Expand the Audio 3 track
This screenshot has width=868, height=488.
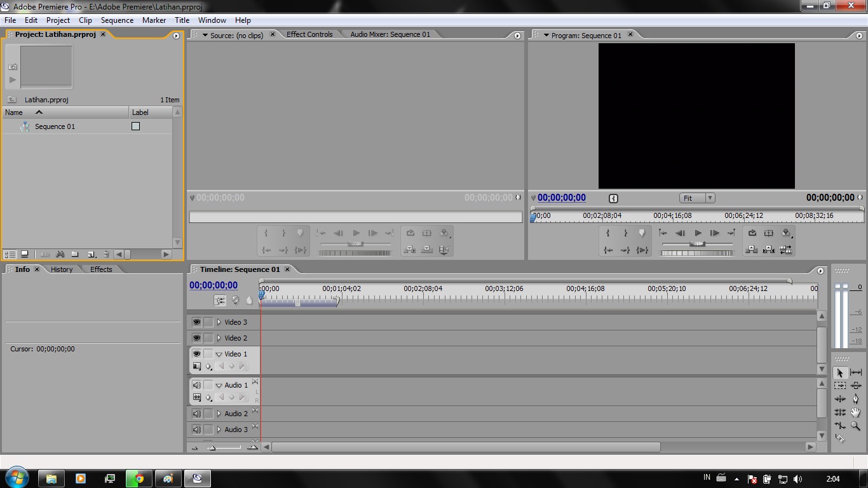click(219, 430)
